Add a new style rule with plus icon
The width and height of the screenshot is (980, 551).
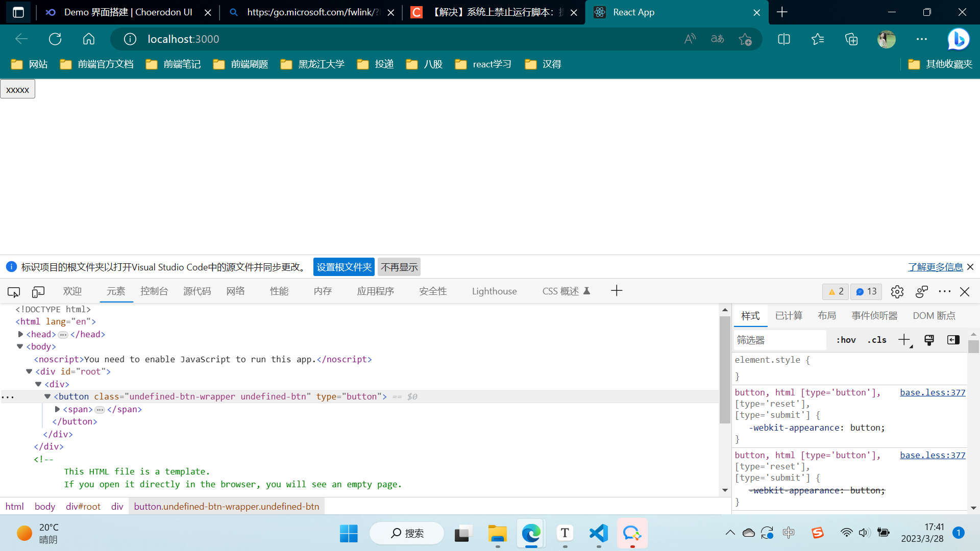(903, 340)
